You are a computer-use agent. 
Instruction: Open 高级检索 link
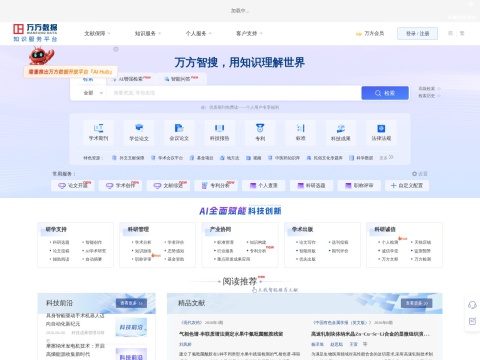coord(429,89)
